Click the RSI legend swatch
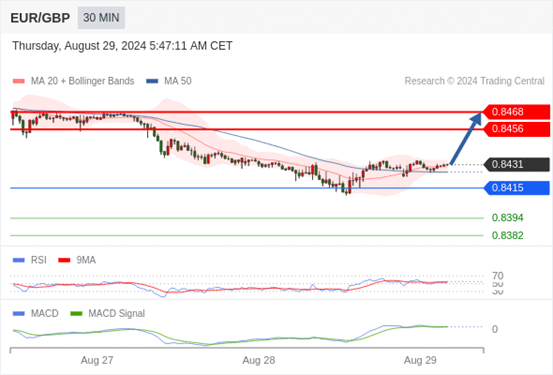This screenshot has height=375, width=553. tap(19, 260)
